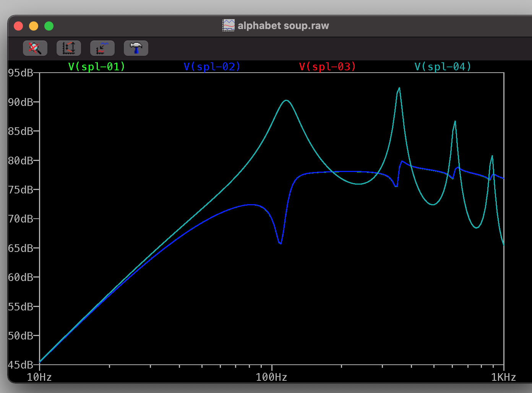
Task: Select the V(spl-04) trace label
Action: tap(443, 67)
